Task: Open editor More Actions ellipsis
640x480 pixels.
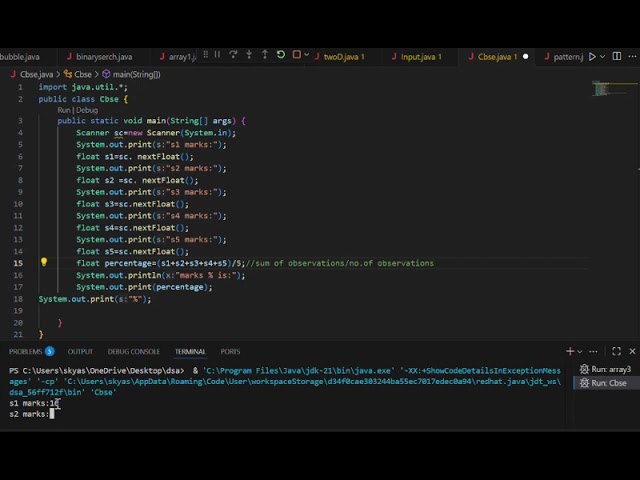Action: point(632,56)
